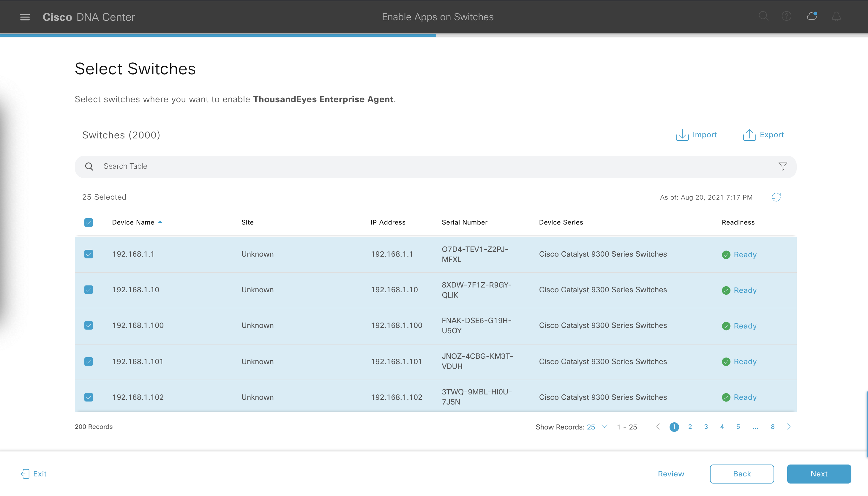Click the cloud status icon
The width and height of the screenshot is (868, 496).
(812, 16)
